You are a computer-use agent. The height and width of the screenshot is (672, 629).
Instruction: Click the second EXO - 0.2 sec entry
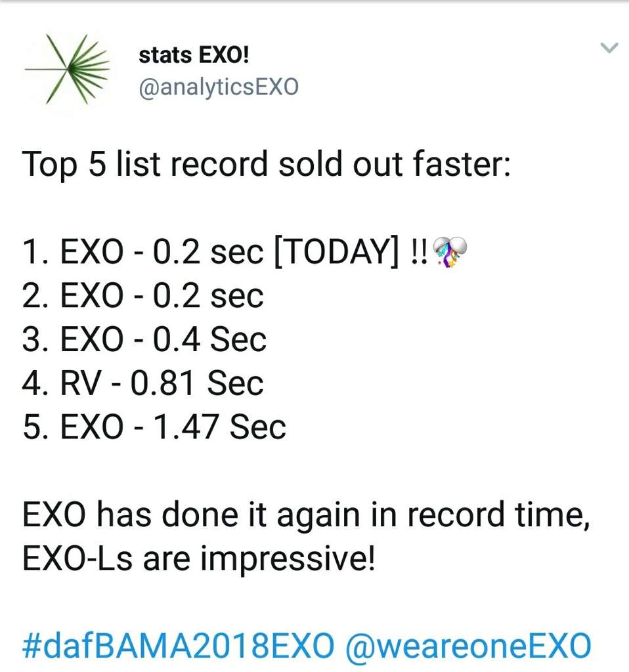[142, 296]
